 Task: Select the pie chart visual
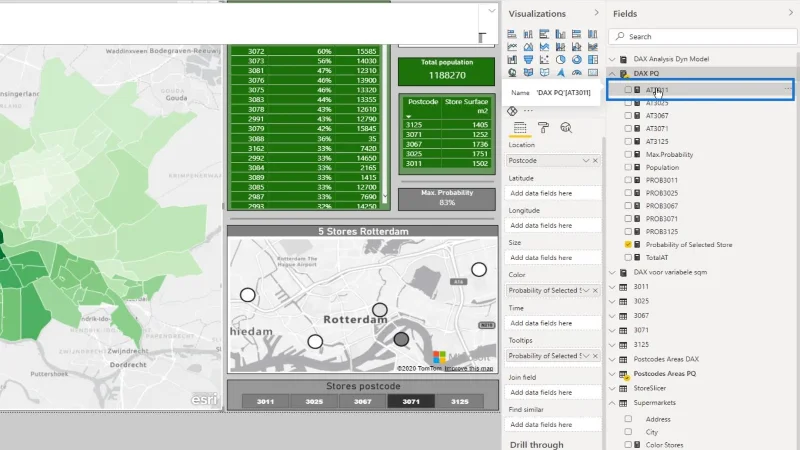pyautogui.click(x=560, y=60)
